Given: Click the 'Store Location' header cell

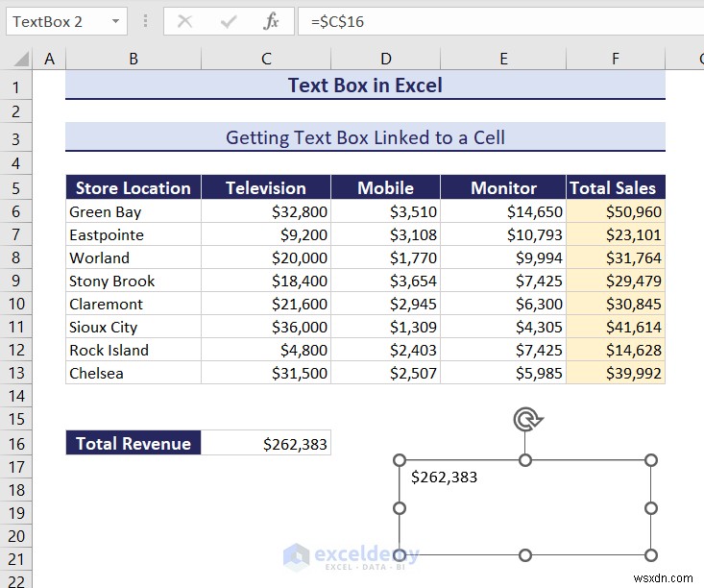Looking at the screenshot, I should coord(134,187).
